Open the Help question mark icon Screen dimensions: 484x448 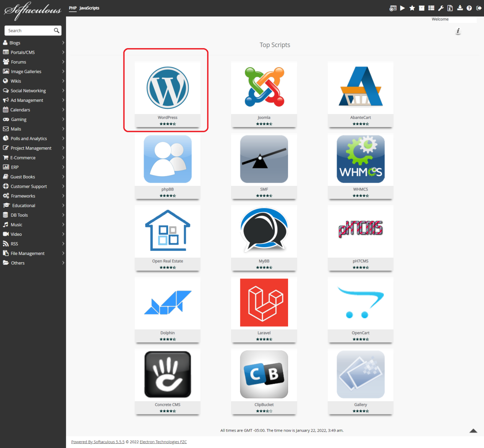pyautogui.click(x=469, y=8)
